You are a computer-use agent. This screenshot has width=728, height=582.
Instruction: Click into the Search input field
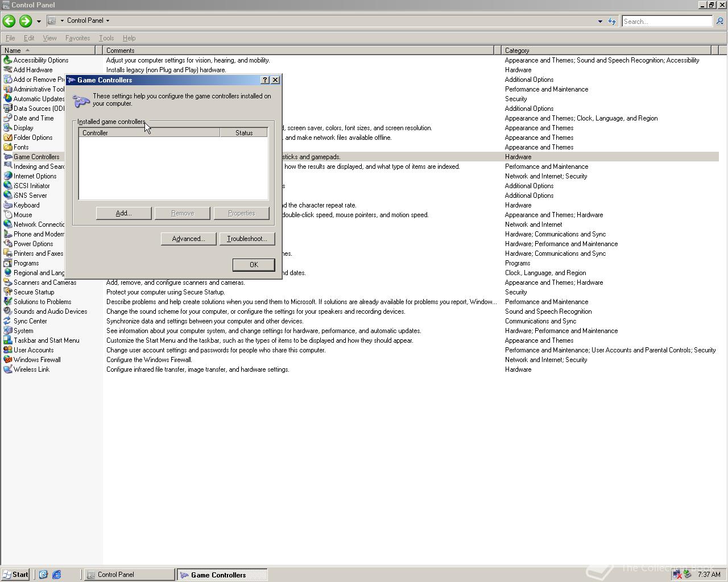click(x=667, y=22)
